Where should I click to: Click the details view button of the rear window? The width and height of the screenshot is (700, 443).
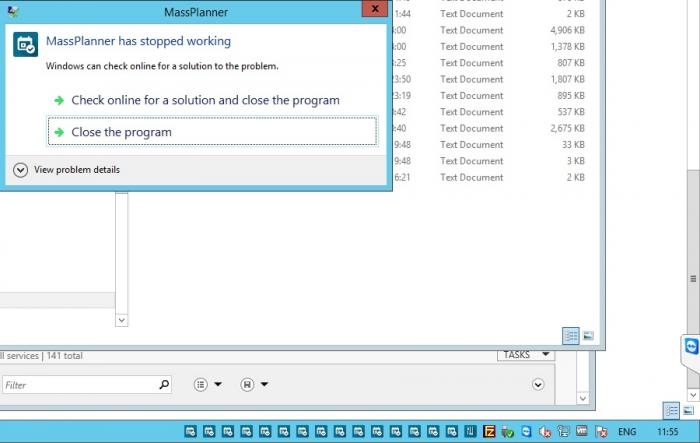671,411
